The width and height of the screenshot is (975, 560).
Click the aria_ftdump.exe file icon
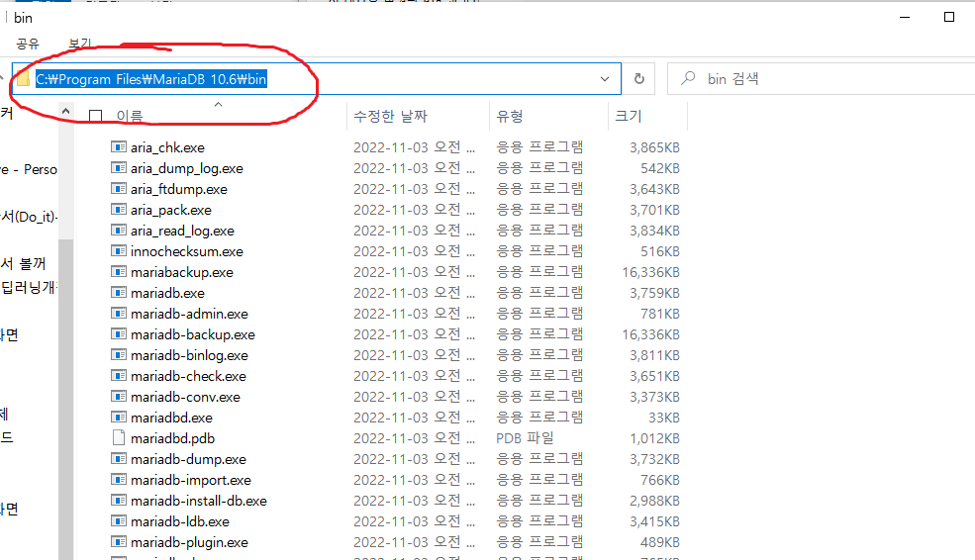pos(119,189)
